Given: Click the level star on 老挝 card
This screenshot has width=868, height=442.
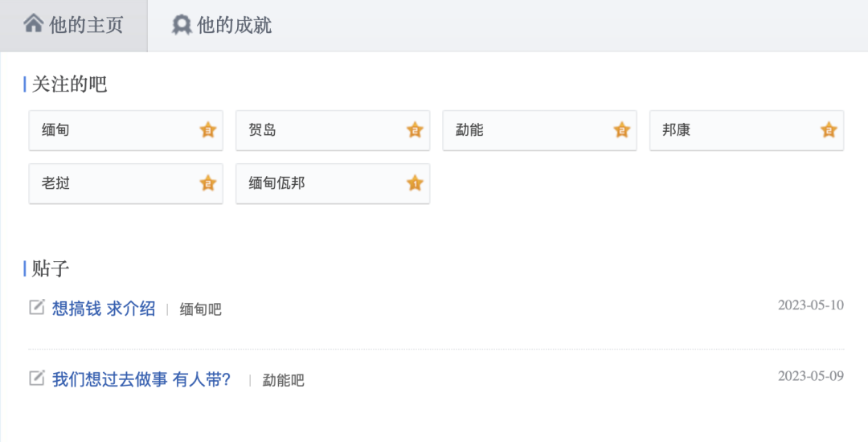Looking at the screenshot, I should click(x=208, y=183).
